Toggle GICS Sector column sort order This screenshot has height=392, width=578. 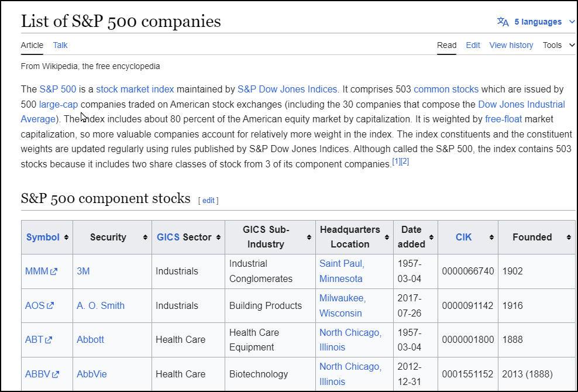218,237
